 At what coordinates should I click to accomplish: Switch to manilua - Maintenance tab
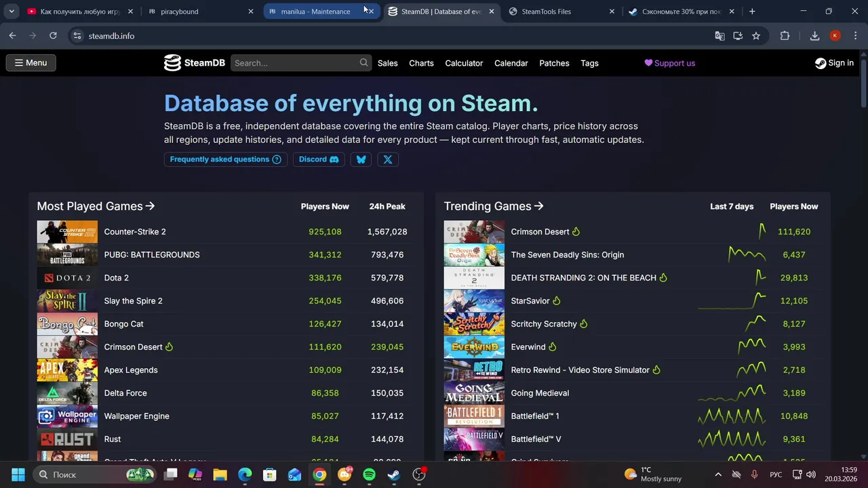(x=315, y=12)
